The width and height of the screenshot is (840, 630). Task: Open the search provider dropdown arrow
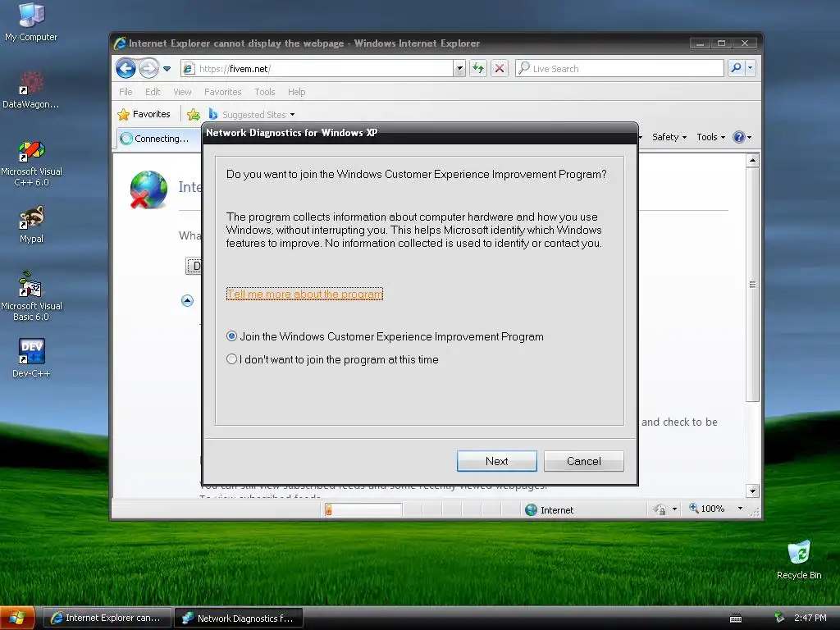click(750, 68)
